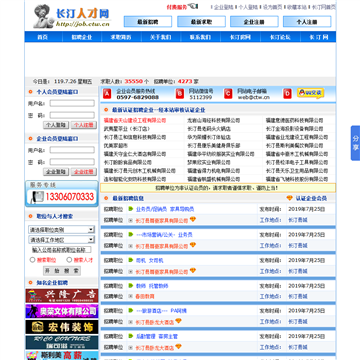Open the blue 分享 share side tab
Image resolution: width=360 pixels, height=360 pixels.
click(355, 143)
